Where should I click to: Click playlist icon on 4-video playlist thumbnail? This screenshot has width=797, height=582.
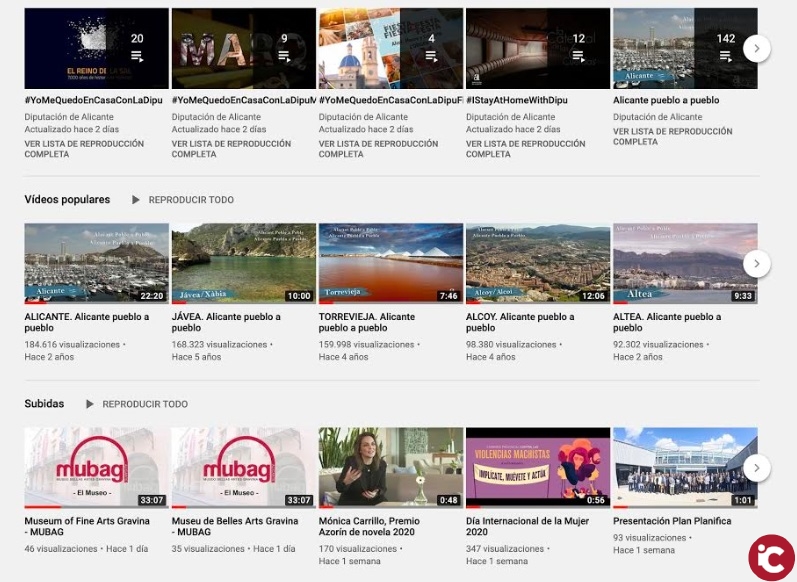tap(431, 57)
